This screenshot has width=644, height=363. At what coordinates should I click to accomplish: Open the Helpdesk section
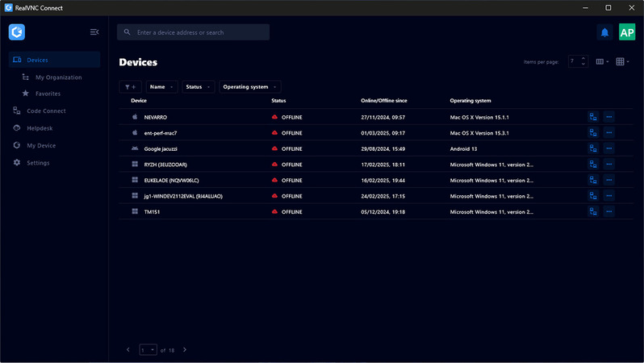pos(39,128)
